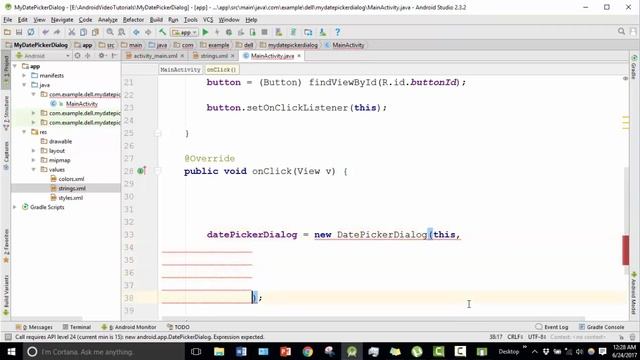Image resolution: width=640 pixels, height=360 pixels.
Task: Click the Open folder toolbar icon
Action: tap(7, 32)
